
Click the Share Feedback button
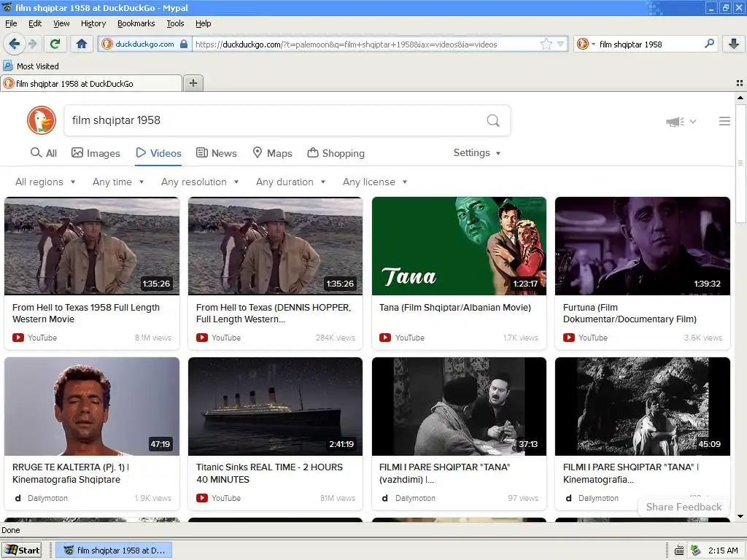(x=684, y=507)
